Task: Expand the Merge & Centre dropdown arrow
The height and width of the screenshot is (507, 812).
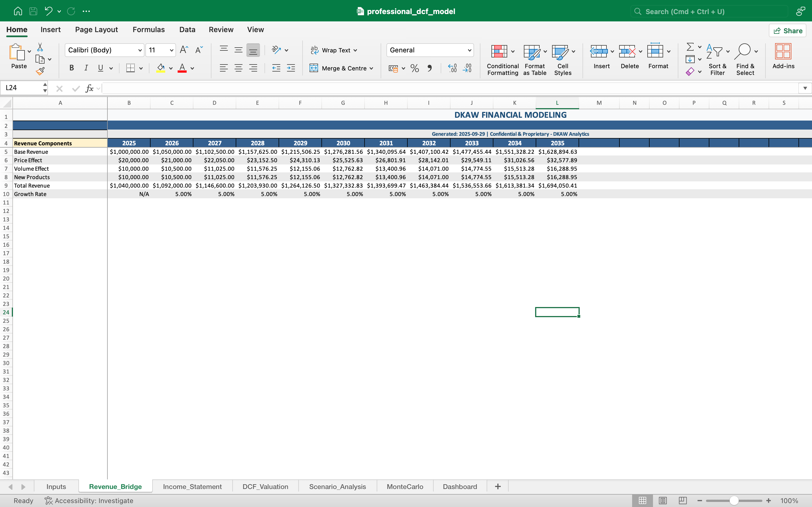Action: [371, 68]
